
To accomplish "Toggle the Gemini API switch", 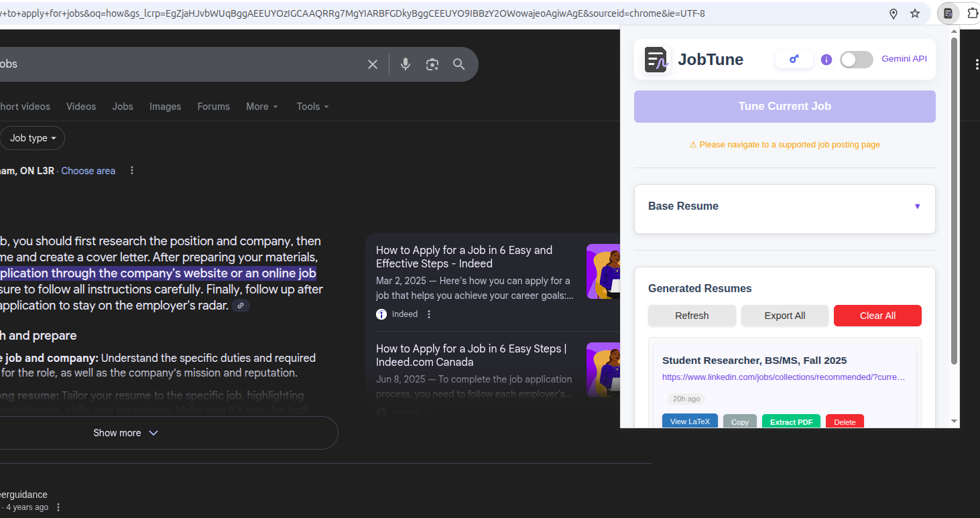I will (857, 60).
